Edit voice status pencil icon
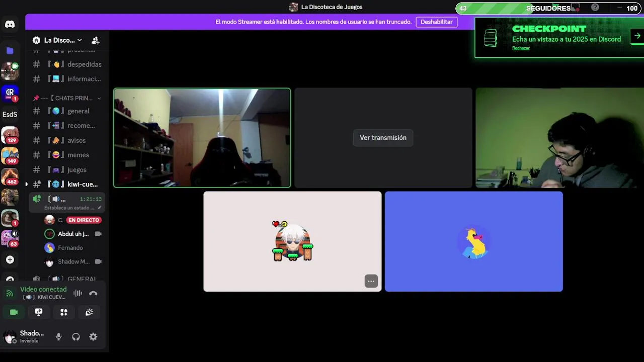 [99, 208]
